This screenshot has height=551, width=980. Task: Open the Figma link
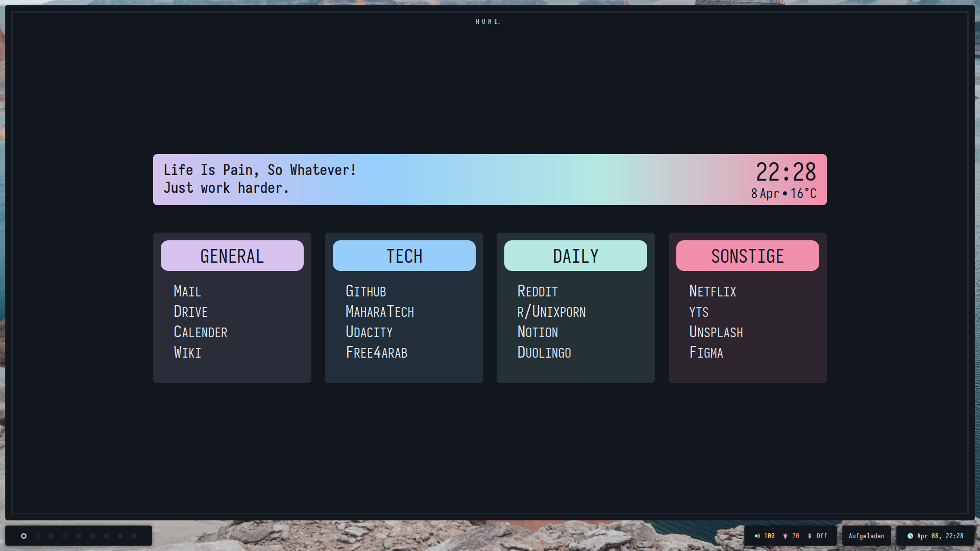pos(706,353)
